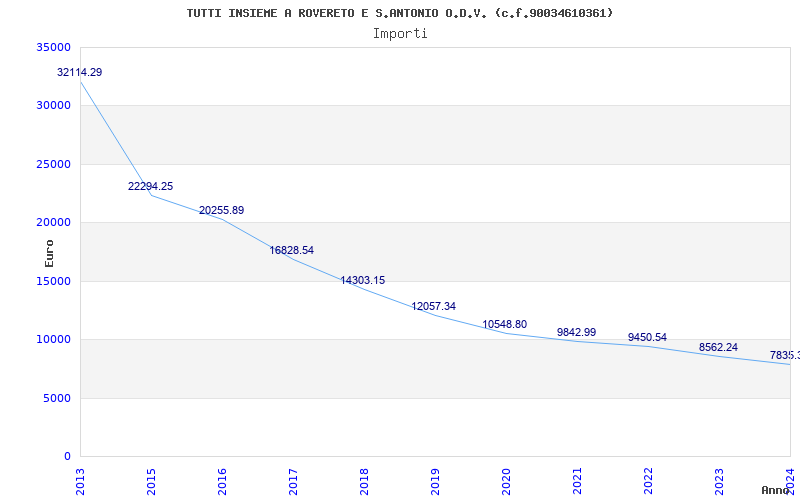Click the 10000 y-axis tick
The image size is (800, 500).
54,340
